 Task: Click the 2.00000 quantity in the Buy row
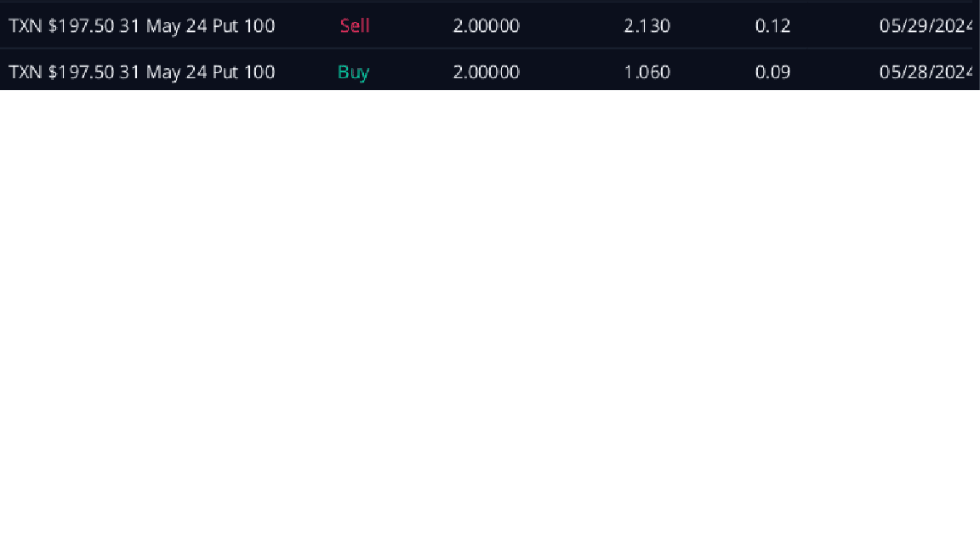coord(486,72)
